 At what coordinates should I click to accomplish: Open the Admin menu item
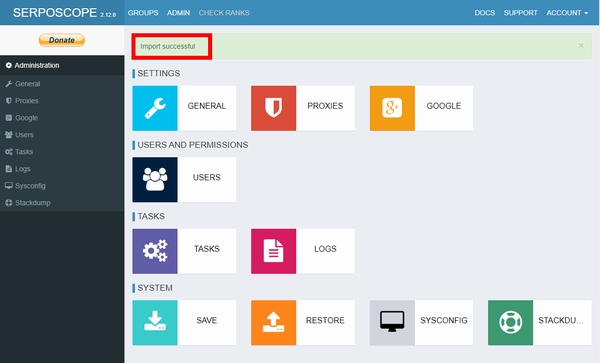coord(178,13)
